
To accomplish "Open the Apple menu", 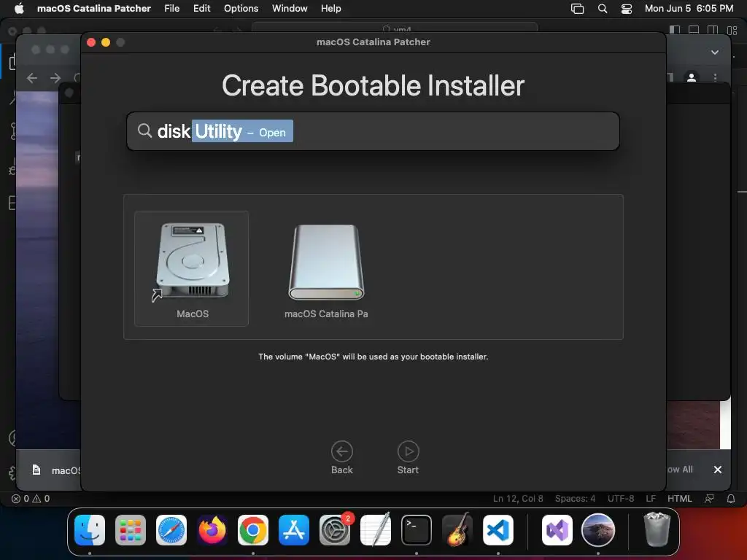I will coord(19,9).
